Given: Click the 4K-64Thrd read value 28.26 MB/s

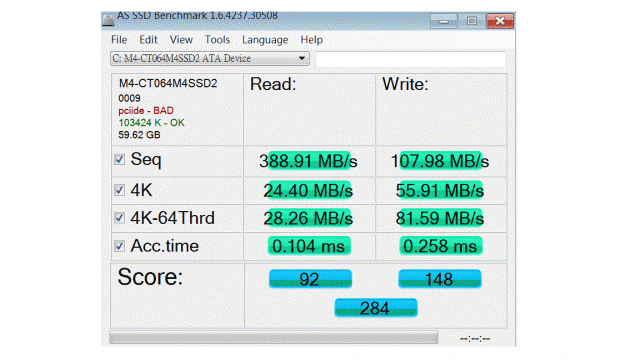Looking at the screenshot, I should pyautogui.click(x=308, y=218).
